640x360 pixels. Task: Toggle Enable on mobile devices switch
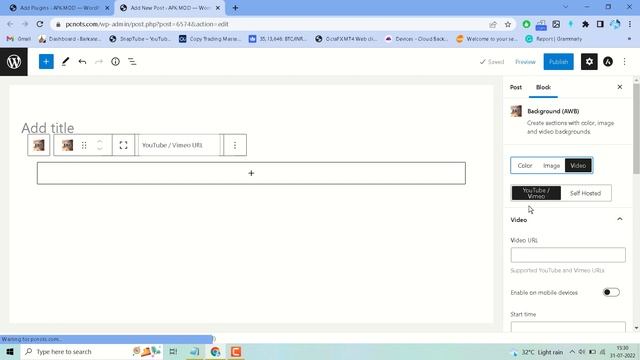coord(611,292)
